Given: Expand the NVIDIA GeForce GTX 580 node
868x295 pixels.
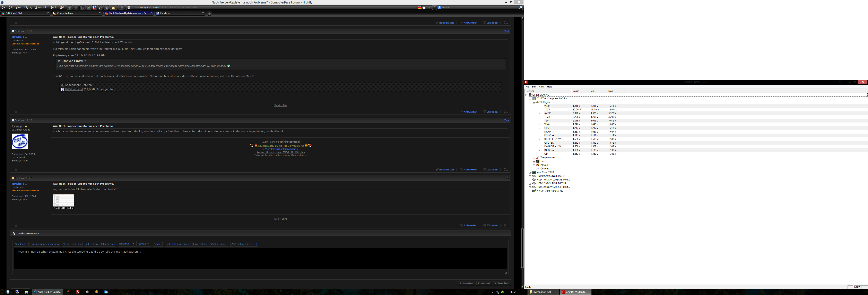Looking at the screenshot, I should pos(530,191).
